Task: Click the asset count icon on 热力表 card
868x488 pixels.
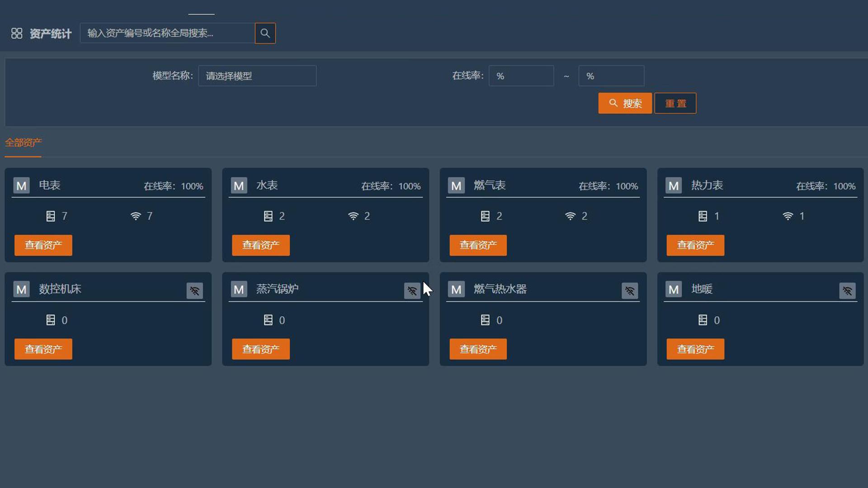Action: coord(703,216)
